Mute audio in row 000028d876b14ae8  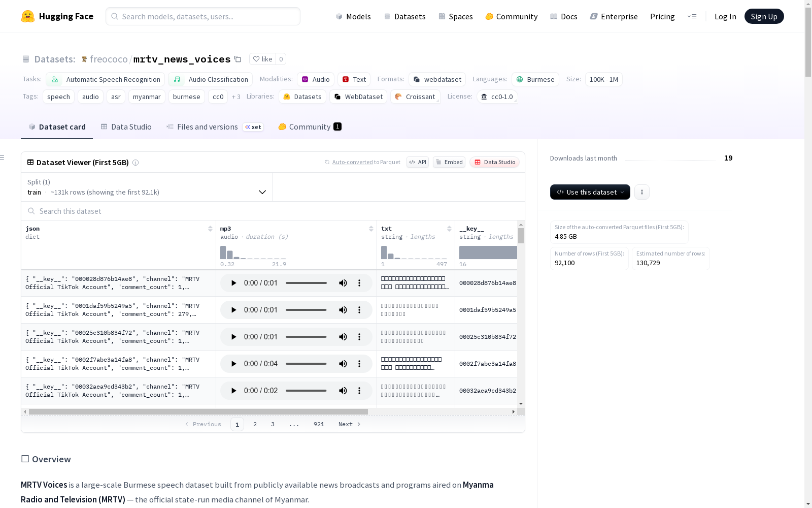point(343,283)
